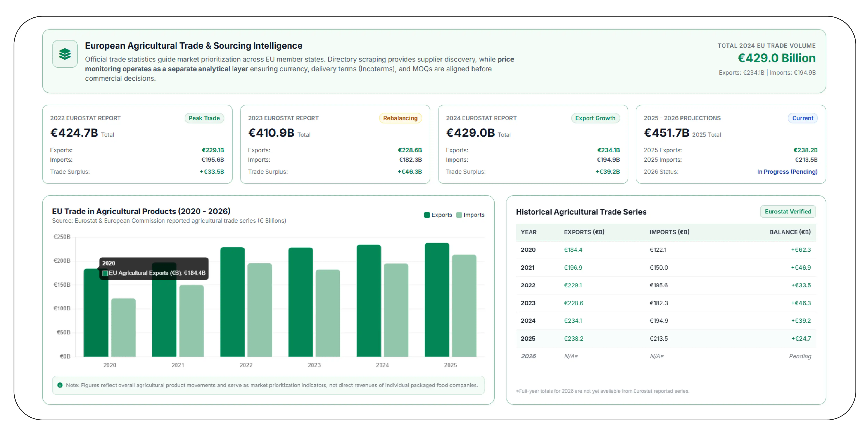Click the 2020 imports bar in chart

tap(123, 328)
